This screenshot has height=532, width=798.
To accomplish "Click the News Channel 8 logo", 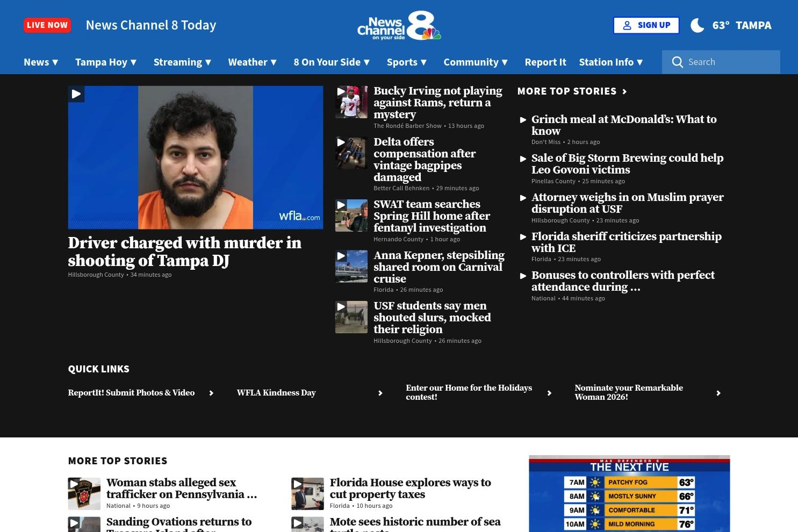I will point(399,25).
